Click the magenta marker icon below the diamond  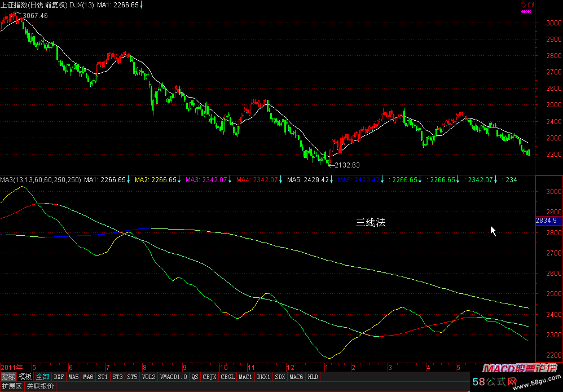point(526,11)
